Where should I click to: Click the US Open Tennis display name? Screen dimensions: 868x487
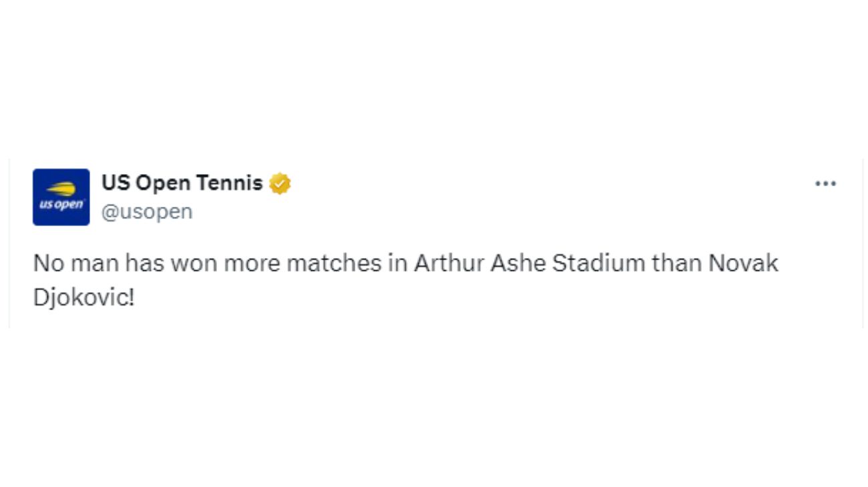(x=183, y=183)
